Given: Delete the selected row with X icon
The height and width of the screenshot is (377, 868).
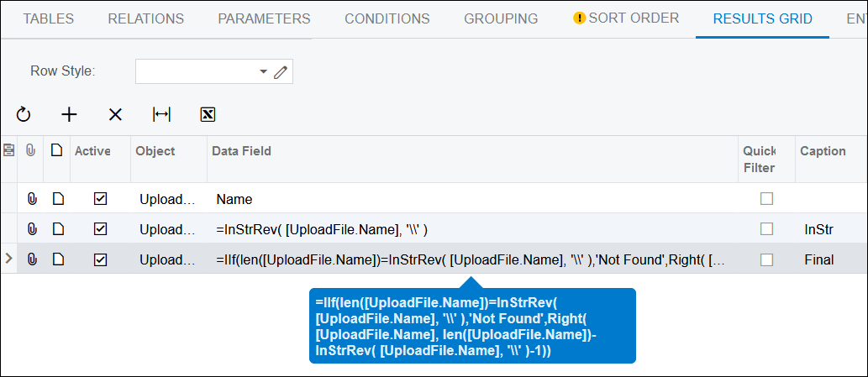Looking at the screenshot, I should pos(116,114).
